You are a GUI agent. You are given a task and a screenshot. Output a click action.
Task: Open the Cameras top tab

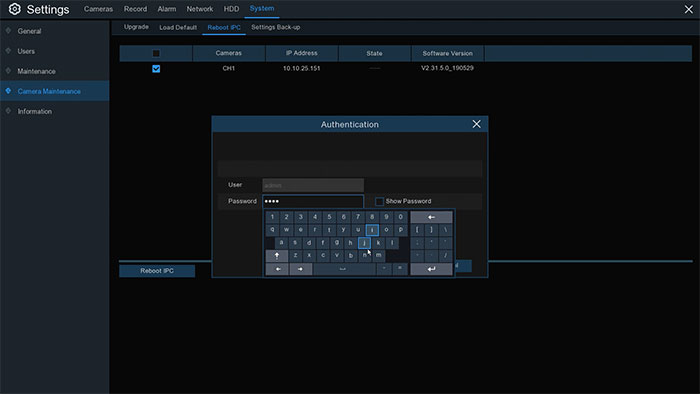[x=98, y=9]
